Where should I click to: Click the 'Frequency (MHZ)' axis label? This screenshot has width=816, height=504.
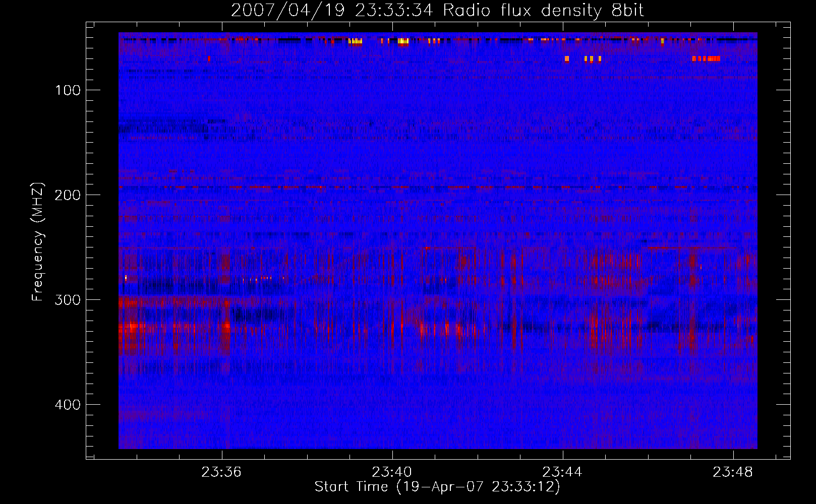point(38,242)
